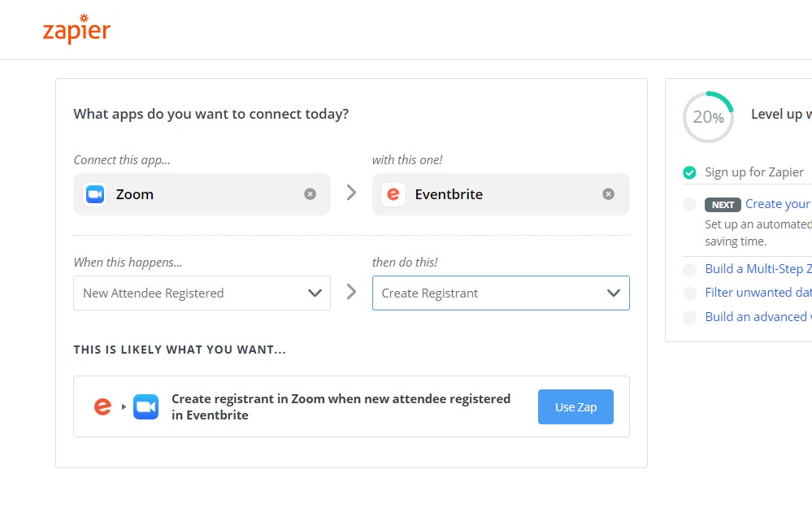Click arrow between trigger and action dropdowns

(352, 292)
